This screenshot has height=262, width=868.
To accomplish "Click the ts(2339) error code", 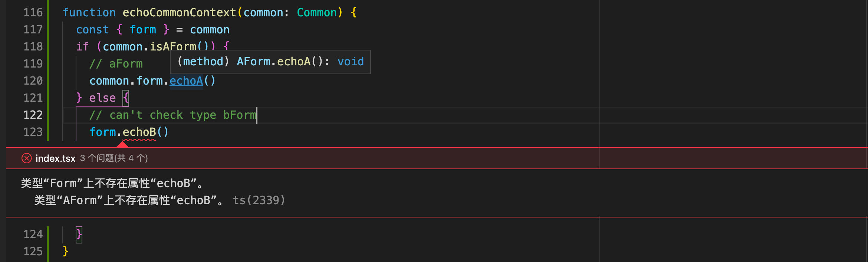I will 259,200.
